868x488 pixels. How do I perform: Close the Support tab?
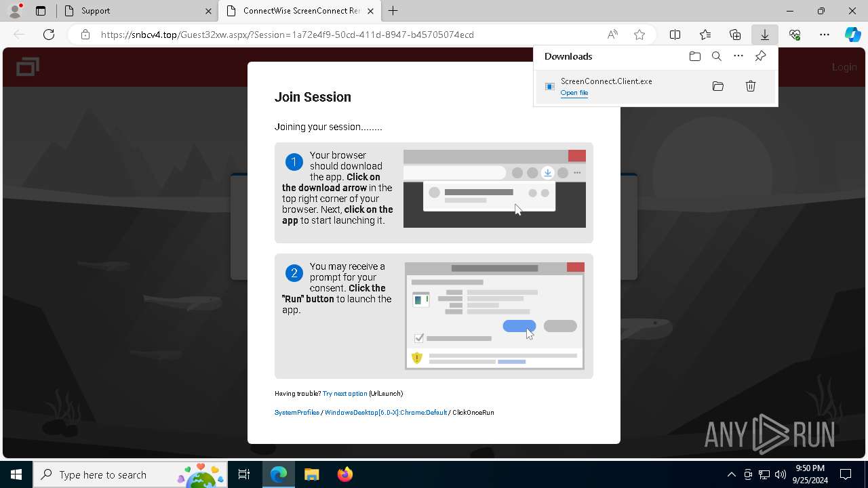[x=208, y=11]
